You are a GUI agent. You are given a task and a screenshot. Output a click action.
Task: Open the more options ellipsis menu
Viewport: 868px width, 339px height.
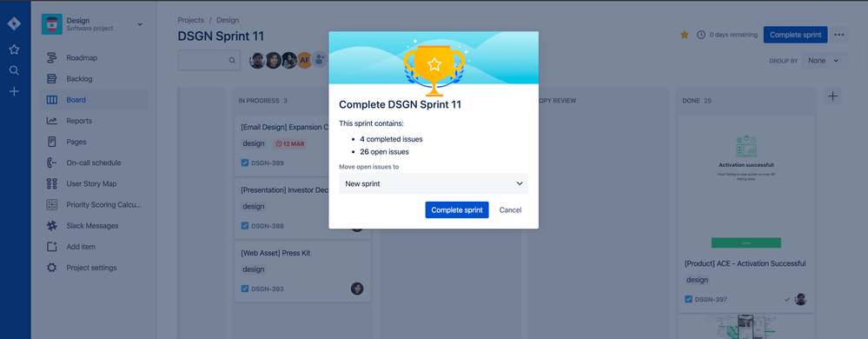tap(839, 35)
